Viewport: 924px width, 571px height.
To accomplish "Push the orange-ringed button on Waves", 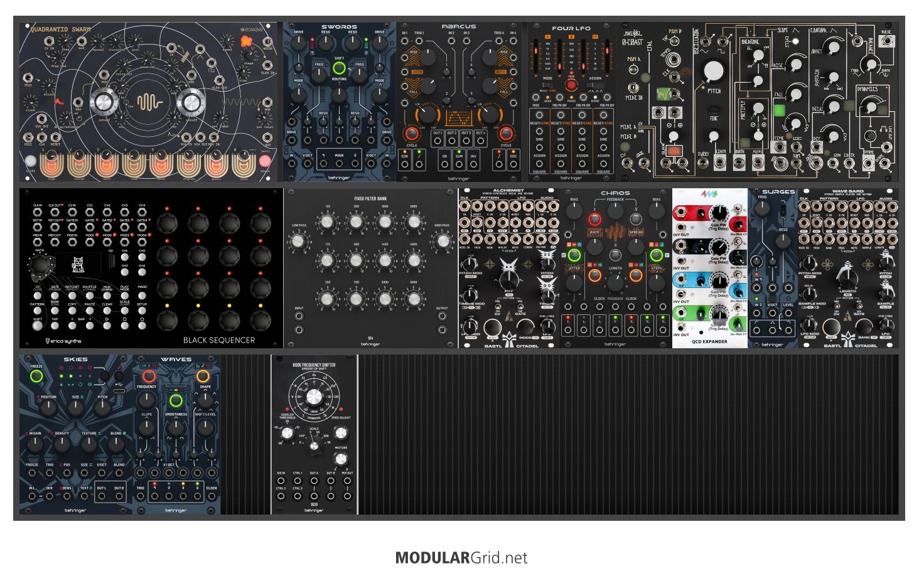I will tap(203, 376).
